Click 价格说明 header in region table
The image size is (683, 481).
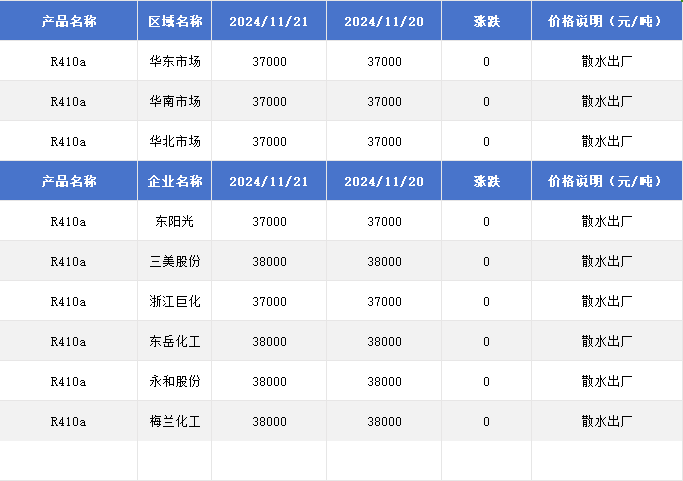(x=607, y=21)
